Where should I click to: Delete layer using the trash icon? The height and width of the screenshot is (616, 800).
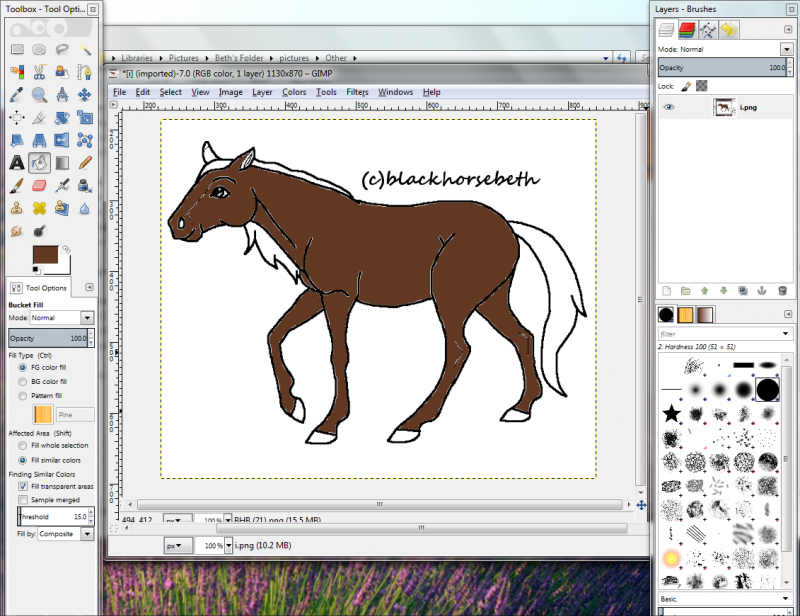pos(782,291)
